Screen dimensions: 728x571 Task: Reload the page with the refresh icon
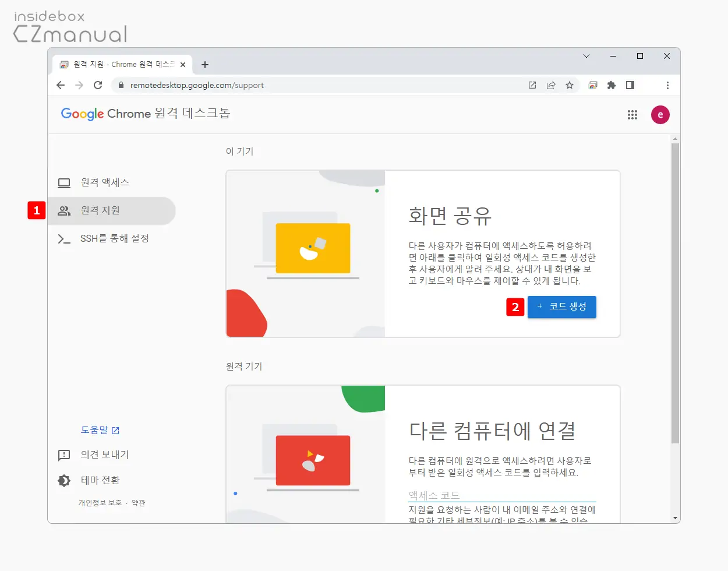[98, 85]
